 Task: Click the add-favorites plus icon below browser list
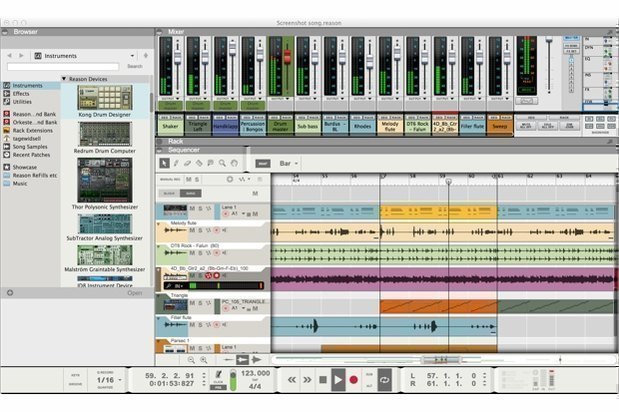(10, 293)
